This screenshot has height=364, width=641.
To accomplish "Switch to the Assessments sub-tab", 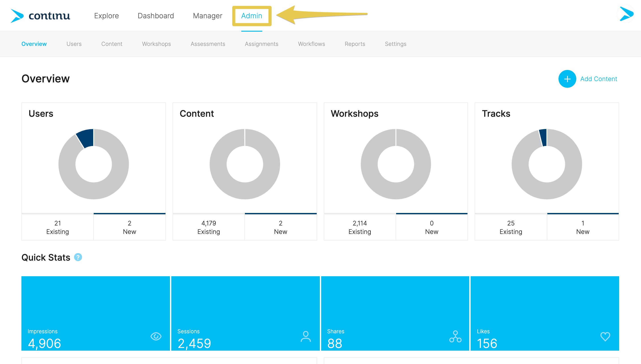I will 208,44.
